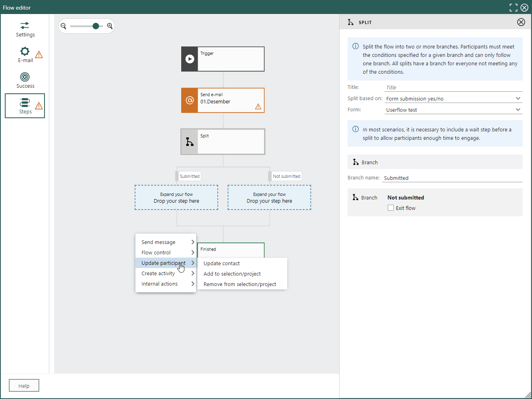Screen dimensions: 532x399
Task: Click drop zone under Not submitted branch
Action: (x=269, y=197)
